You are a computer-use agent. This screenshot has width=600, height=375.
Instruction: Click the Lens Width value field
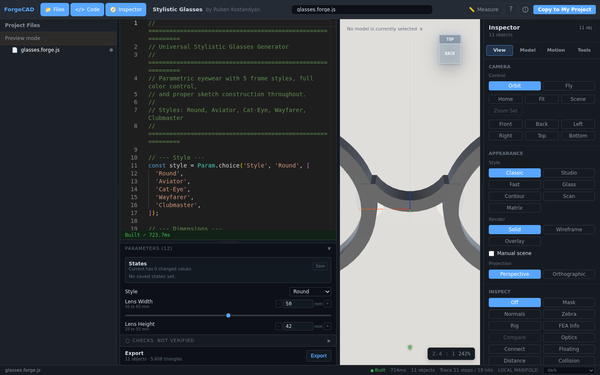click(x=298, y=304)
